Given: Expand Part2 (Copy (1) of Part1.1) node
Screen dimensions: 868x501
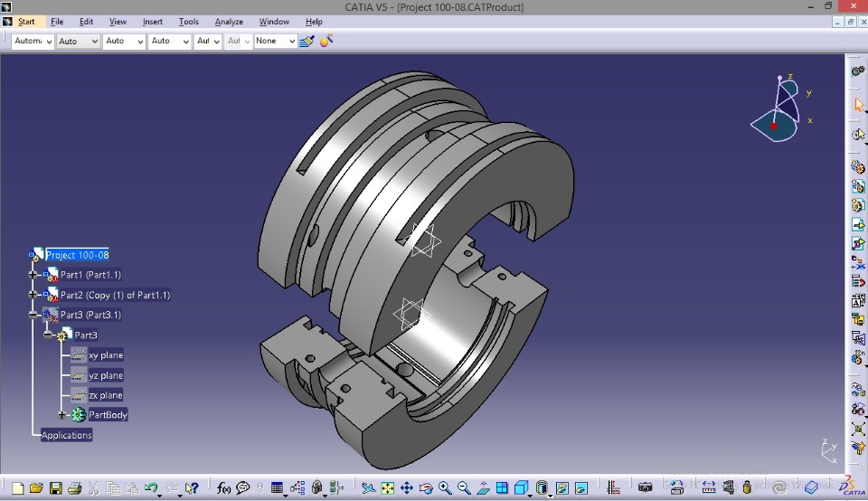Looking at the screenshot, I should (x=33, y=295).
